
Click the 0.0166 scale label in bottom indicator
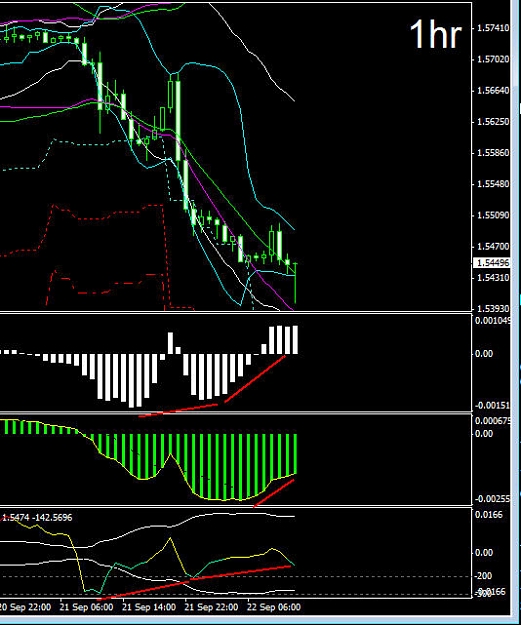pyautogui.click(x=489, y=515)
